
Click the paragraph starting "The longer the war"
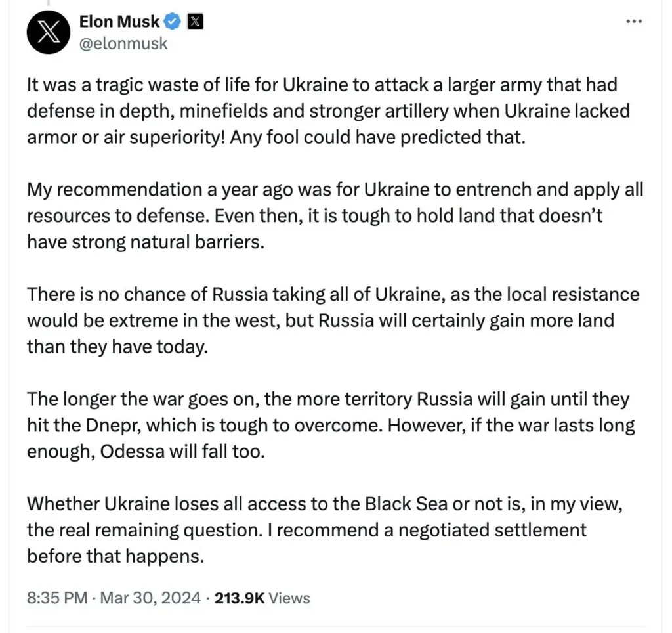(331, 425)
